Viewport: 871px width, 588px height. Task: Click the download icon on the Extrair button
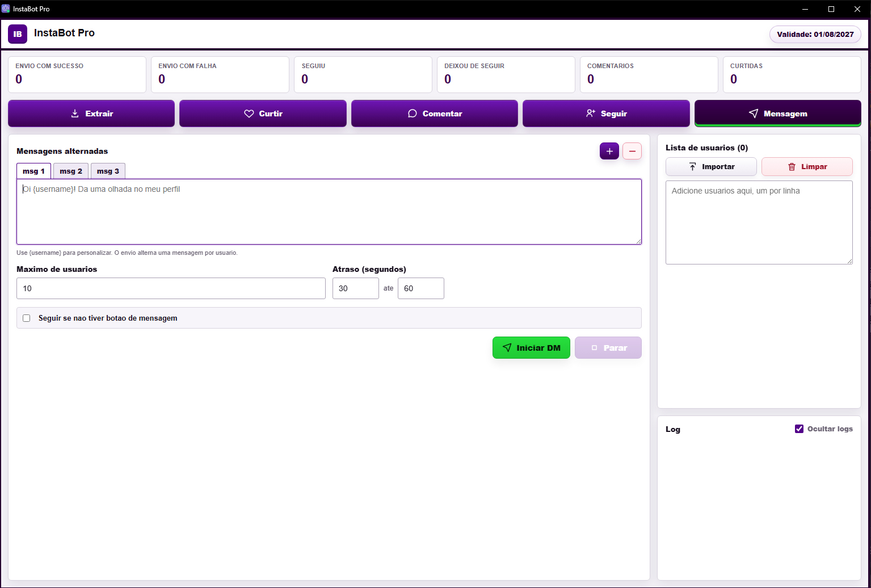pos(75,114)
